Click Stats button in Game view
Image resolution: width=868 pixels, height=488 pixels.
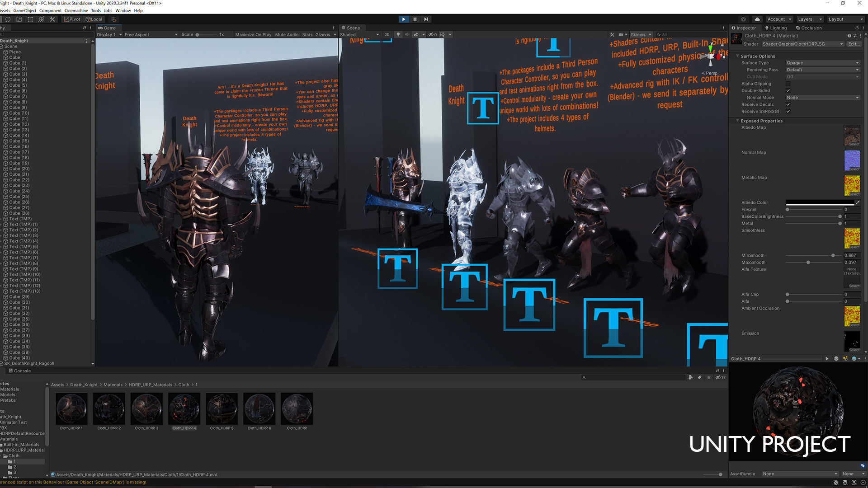pos(307,35)
